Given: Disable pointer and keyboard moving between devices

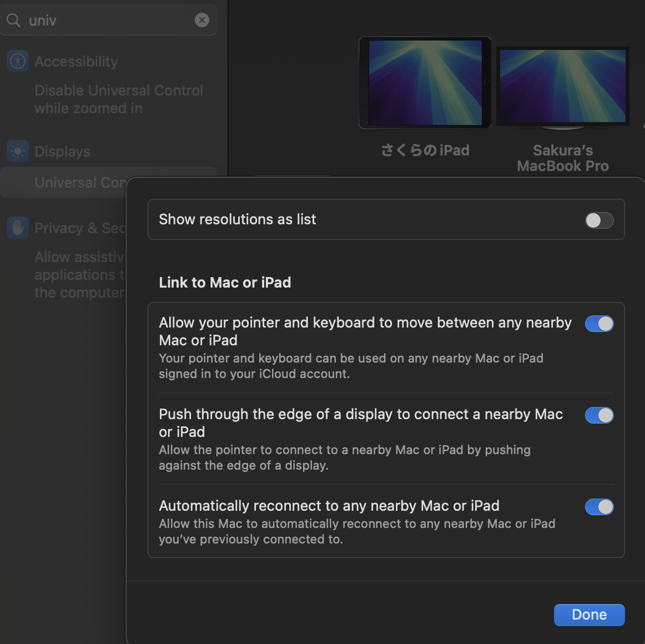Looking at the screenshot, I should pos(599,324).
